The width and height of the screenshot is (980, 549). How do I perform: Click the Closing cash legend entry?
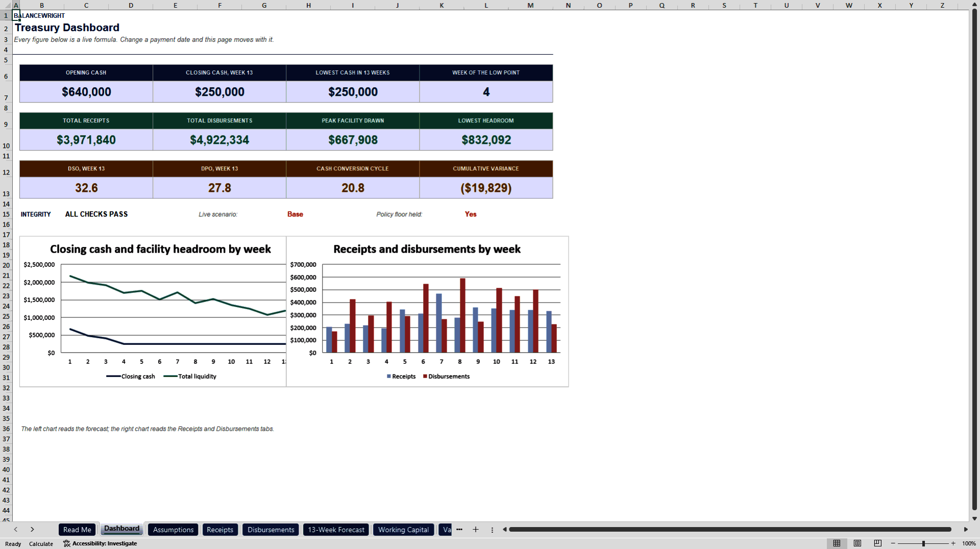click(x=131, y=377)
